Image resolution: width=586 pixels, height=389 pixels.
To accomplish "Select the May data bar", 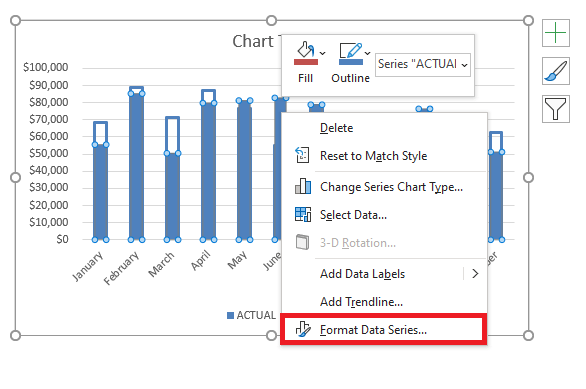I will [x=244, y=170].
